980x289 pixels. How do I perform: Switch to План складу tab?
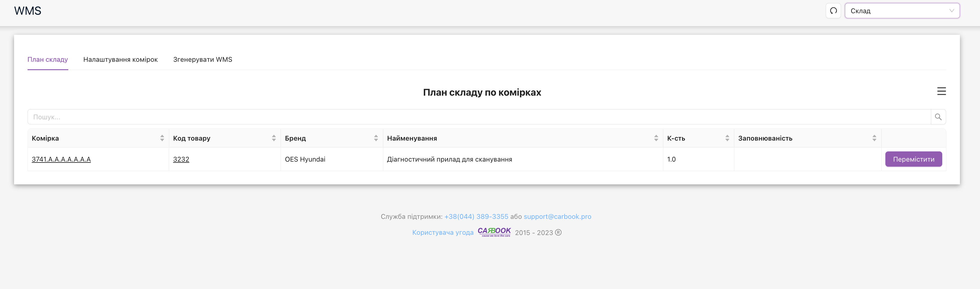48,59
